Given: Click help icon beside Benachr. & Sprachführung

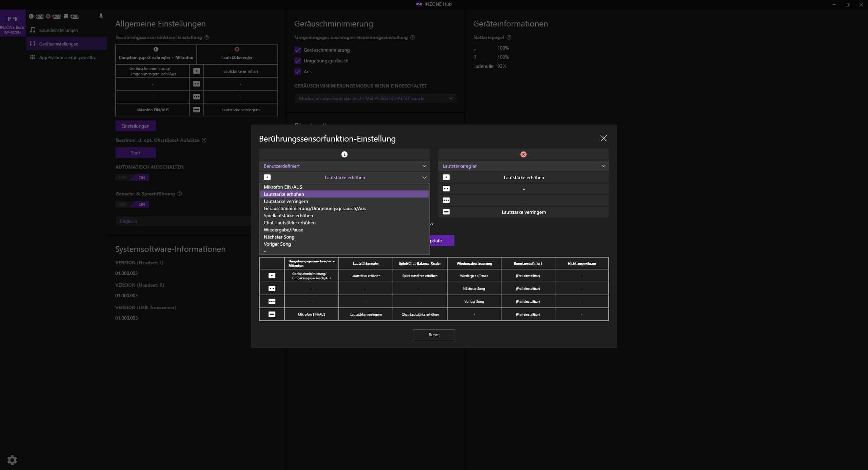Looking at the screenshot, I should (180, 194).
